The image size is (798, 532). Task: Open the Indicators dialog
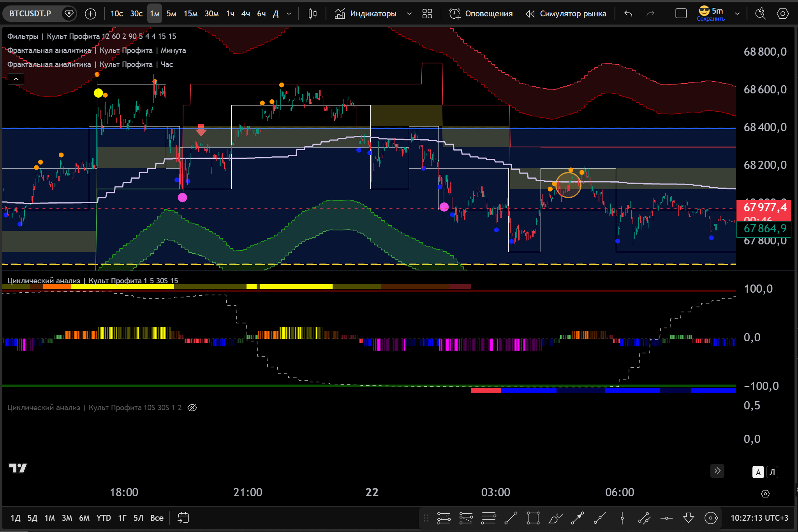(x=365, y=14)
